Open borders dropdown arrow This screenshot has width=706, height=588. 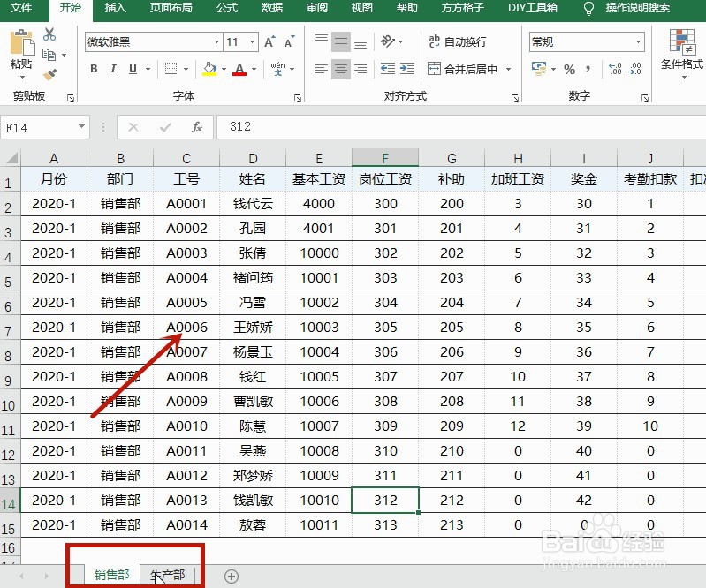coord(186,69)
